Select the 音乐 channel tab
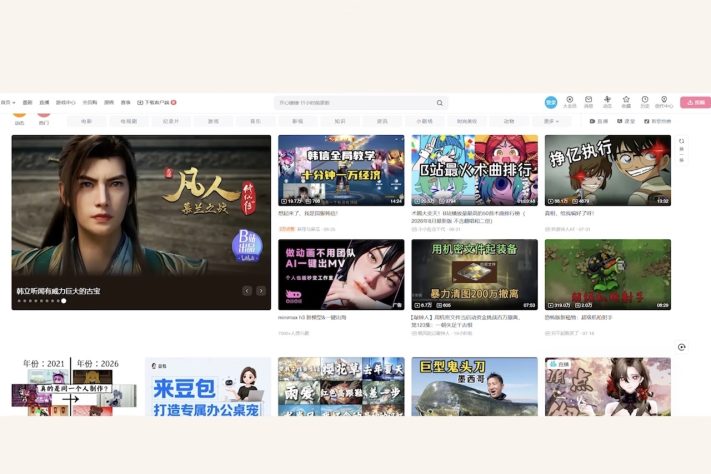 tap(255, 121)
